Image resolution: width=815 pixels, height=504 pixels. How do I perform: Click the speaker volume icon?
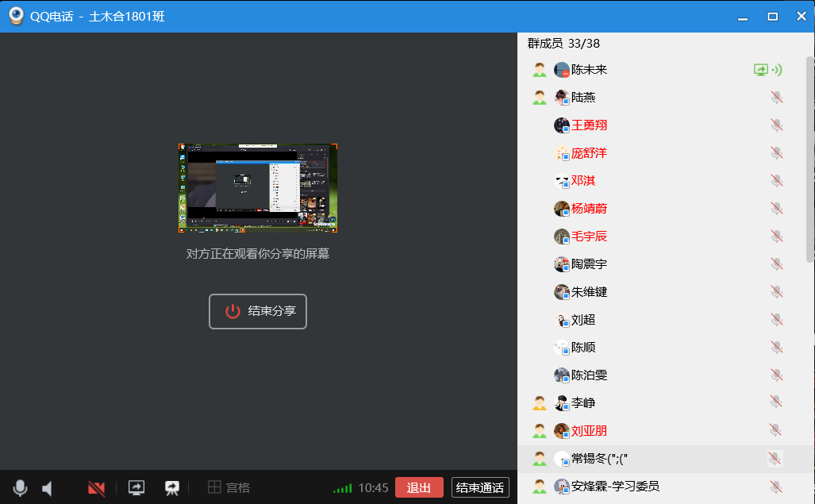48,488
